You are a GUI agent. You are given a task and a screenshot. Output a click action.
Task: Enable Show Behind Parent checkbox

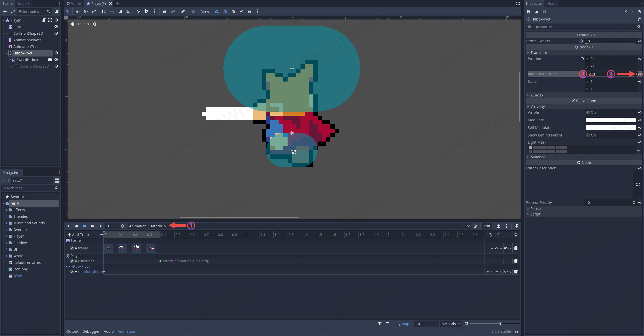[x=588, y=135]
